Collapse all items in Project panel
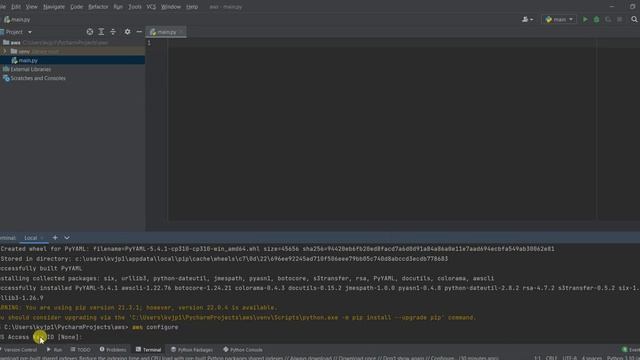Viewport: 640px width, 360px height. [113, 32]
